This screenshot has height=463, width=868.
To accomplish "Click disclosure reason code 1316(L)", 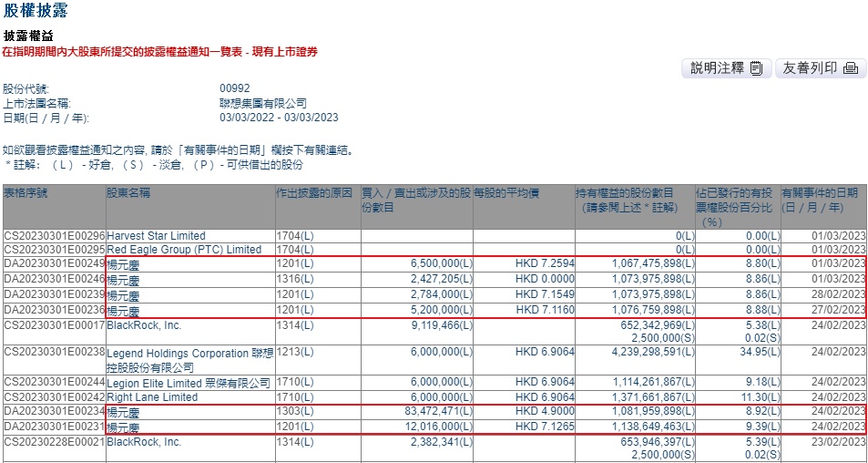I will [295, 279].
